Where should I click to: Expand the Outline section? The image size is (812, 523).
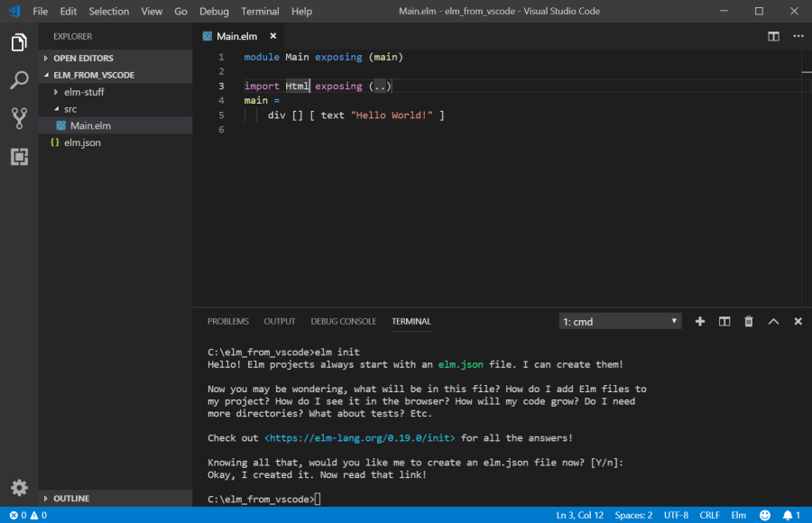(x=71, y=498)
